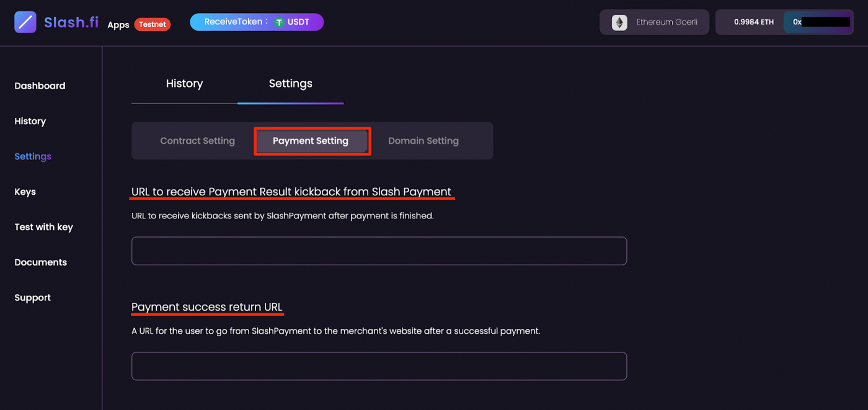Select the Settings tab
868x410 pixels.
coord(290,83)
